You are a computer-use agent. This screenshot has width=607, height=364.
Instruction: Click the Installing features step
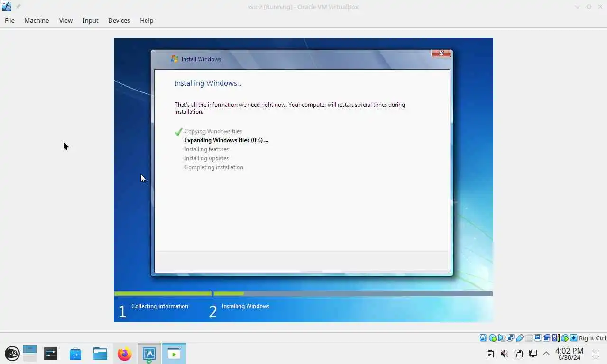coord(206,149)
